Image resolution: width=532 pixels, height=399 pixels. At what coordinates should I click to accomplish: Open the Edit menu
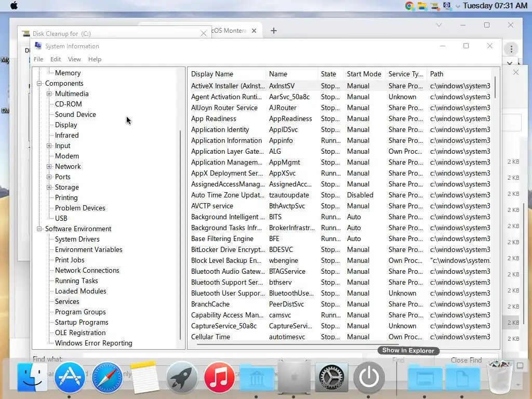(56, 59)
